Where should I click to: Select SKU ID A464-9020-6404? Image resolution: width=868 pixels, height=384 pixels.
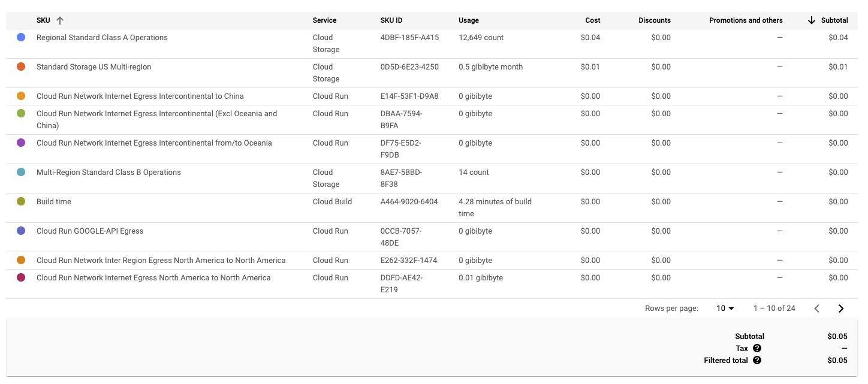tap(409, 201)
